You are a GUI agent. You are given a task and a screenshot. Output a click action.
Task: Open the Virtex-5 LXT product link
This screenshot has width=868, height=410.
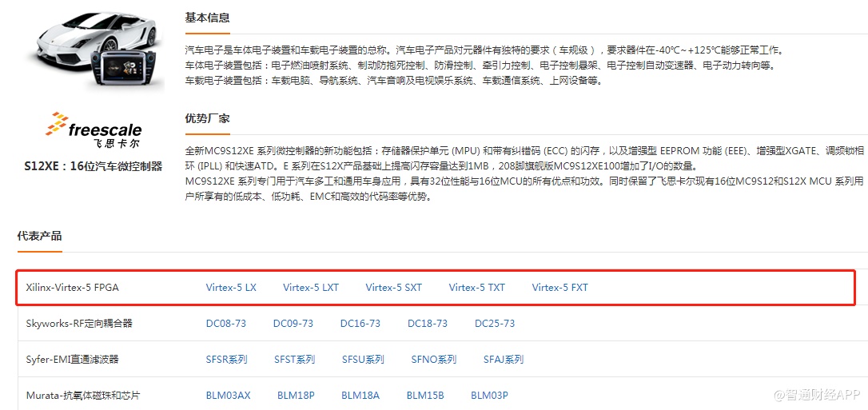pos(311,288)
